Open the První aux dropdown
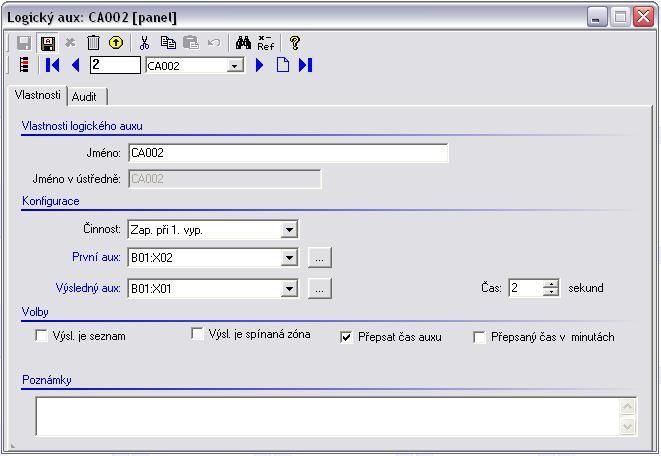The height and width of the screenshot is (456, 661). coord(289,258)
